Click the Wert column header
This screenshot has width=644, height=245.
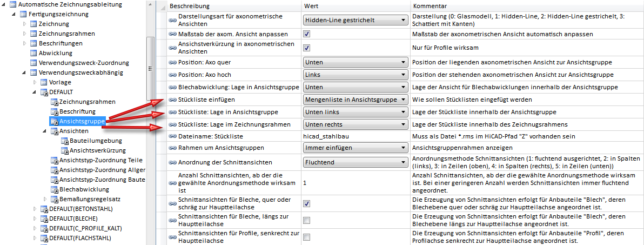(311, 5)
